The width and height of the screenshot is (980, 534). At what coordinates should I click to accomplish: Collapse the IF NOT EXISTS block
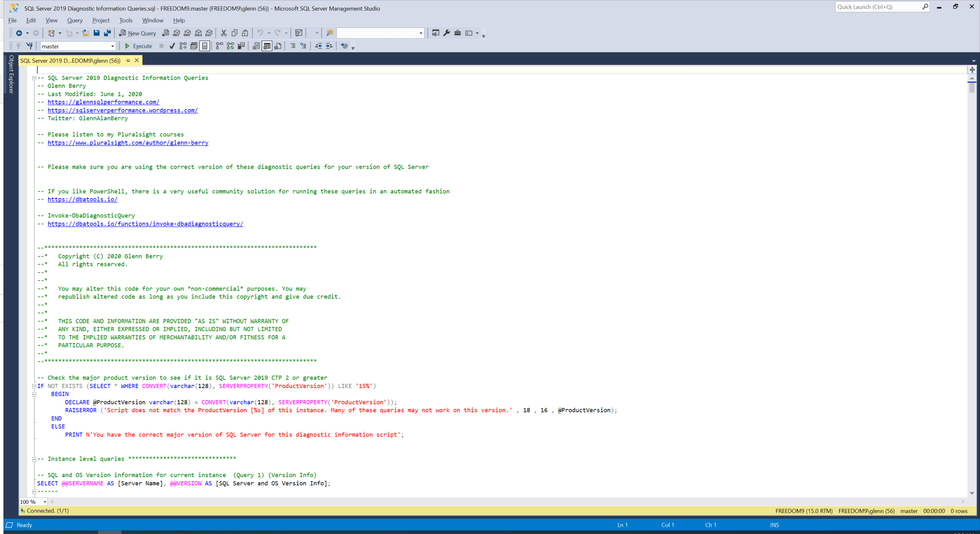click(34, 386)
